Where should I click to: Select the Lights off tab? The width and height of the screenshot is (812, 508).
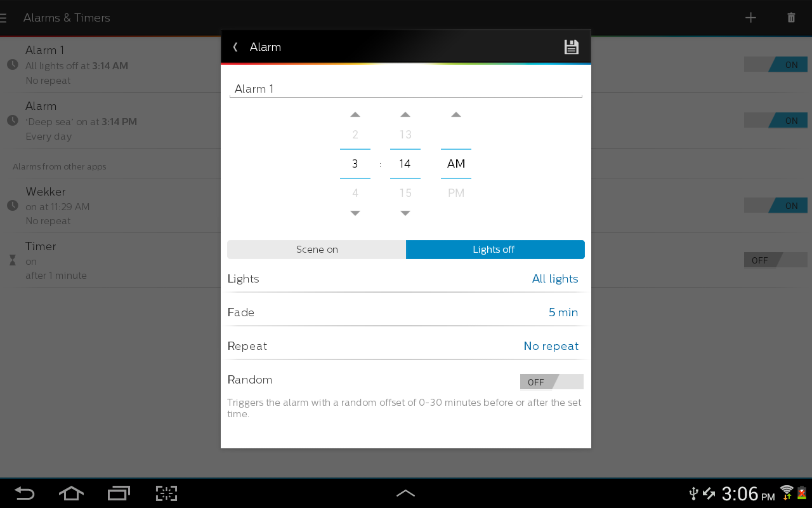495,249
